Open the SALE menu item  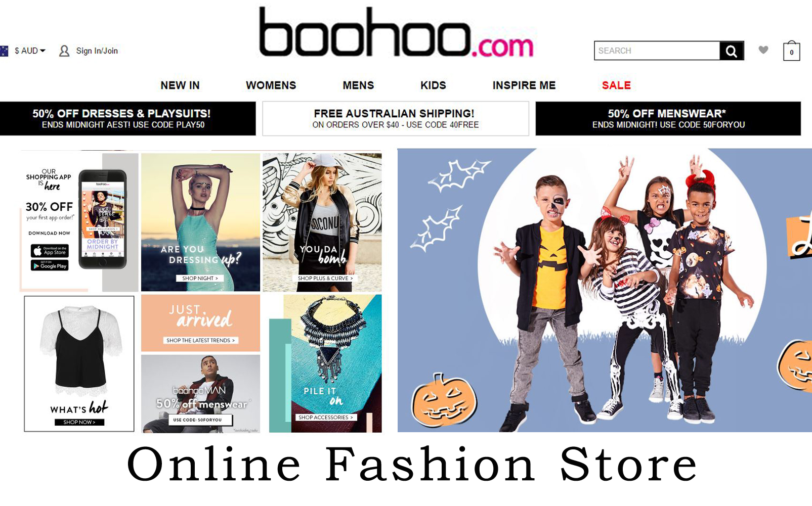616,85
